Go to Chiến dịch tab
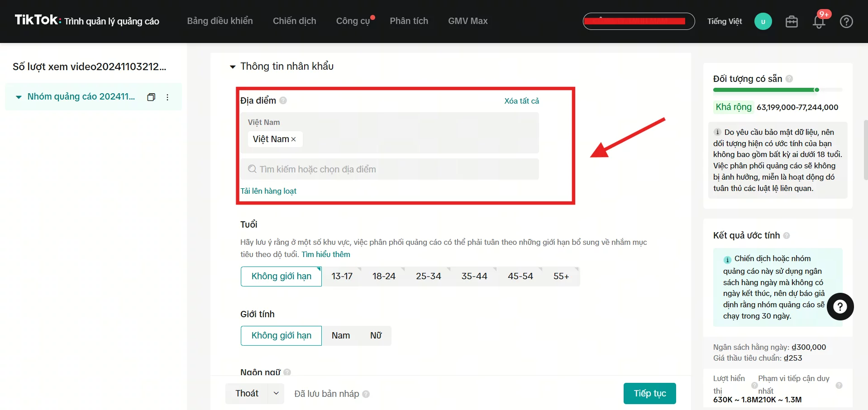868x410 pixels. point(294,21)
